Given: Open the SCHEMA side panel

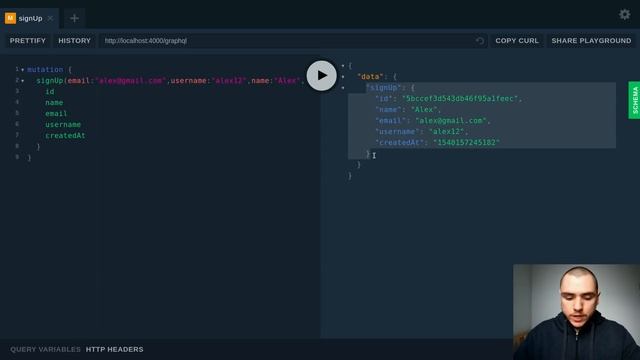Looking at the screenshot, I should pyautogui.click(x=634, y=100).
